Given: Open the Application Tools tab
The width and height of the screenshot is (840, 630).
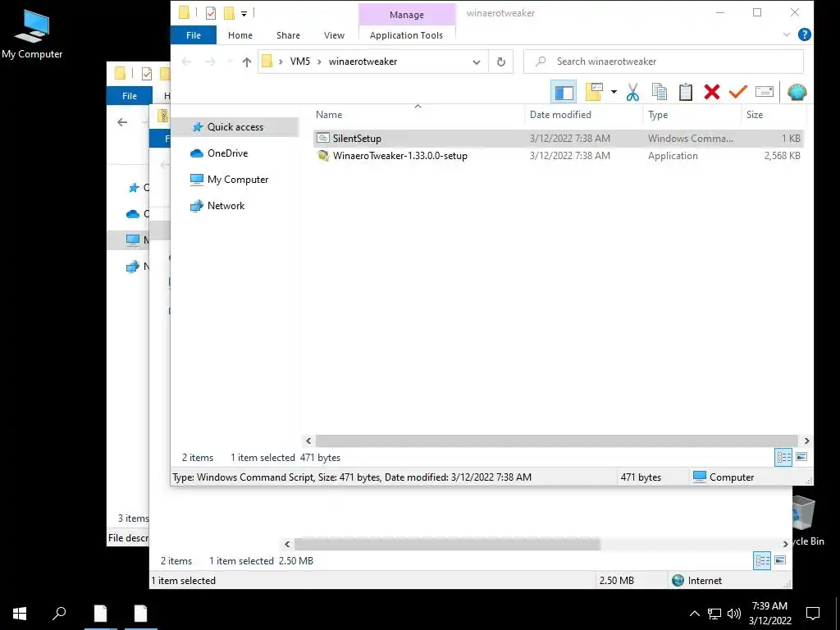Looking at the screenshot, I should [x=406, y=35].
